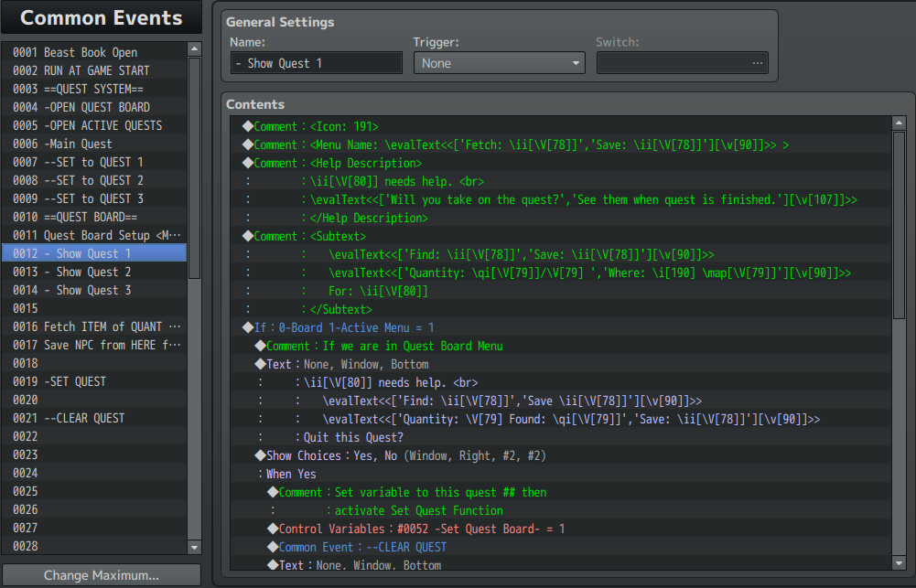Click the Contents panel scroll-down arrow

coord(899,563)
